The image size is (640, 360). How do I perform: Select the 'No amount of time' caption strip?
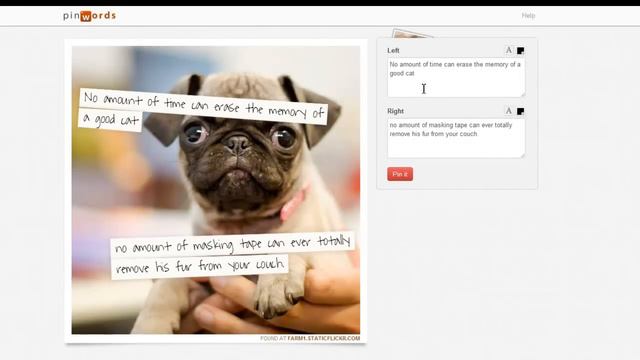pyautogui.click(x=203, y=106)
